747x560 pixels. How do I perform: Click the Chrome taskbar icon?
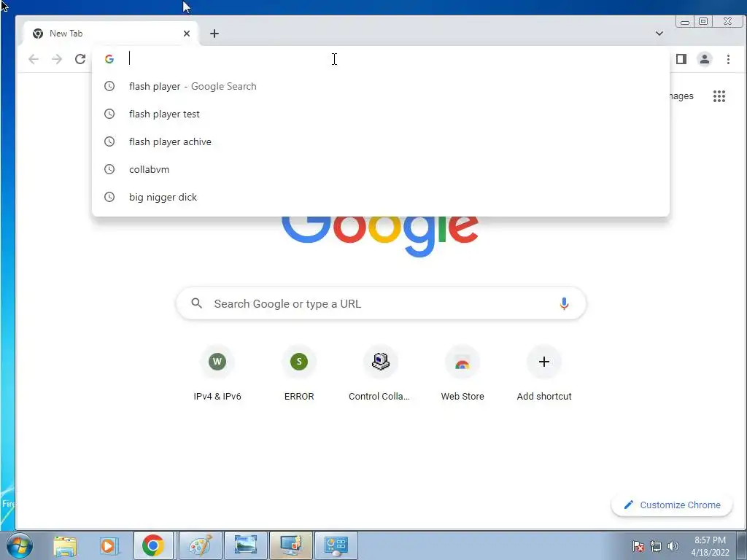point(153,545)
